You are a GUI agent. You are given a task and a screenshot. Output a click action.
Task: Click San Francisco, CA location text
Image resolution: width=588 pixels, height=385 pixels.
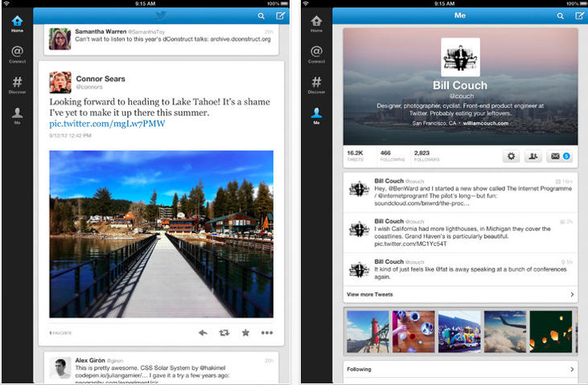(x=434, y=123)
